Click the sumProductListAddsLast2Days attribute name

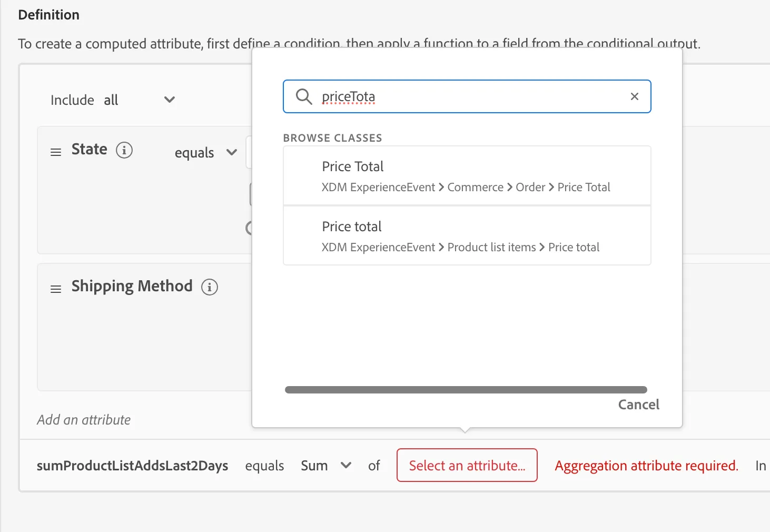[x=133, y=466]
